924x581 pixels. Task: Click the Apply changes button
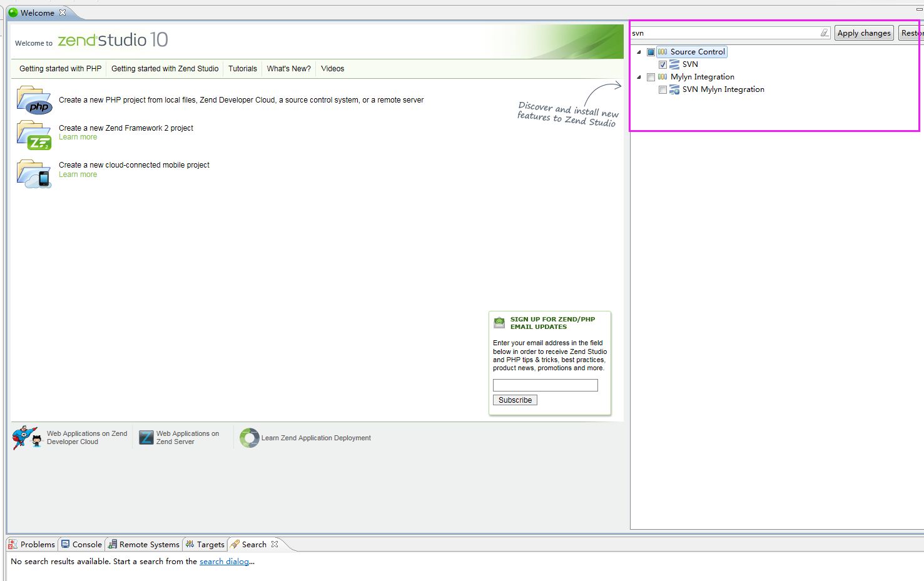click(864, 33)
